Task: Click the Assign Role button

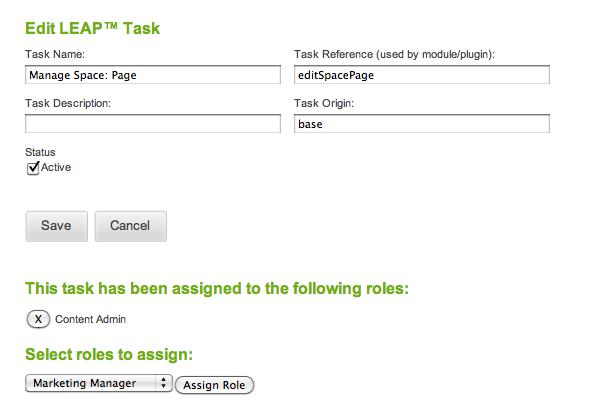Action: pos(214,385)
